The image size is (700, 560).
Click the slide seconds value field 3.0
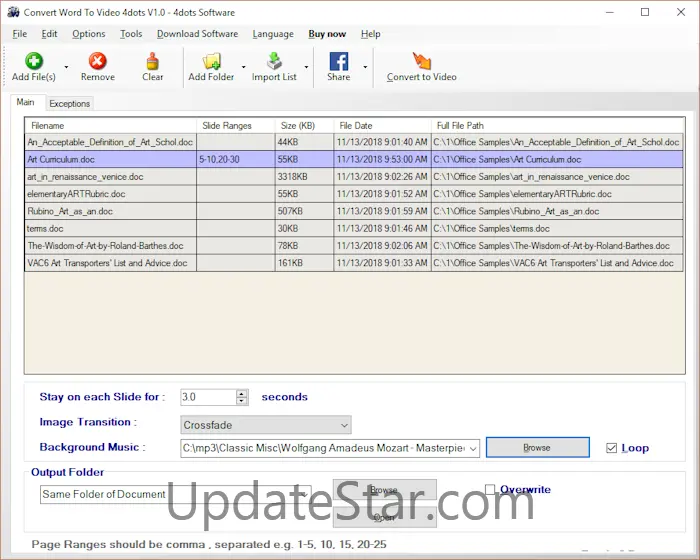208,397
